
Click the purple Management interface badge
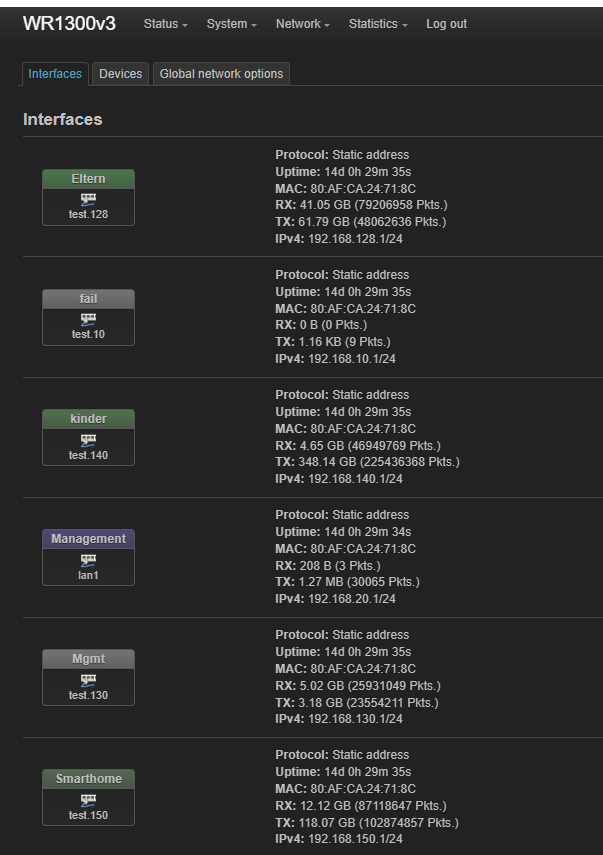click(88, 539)
